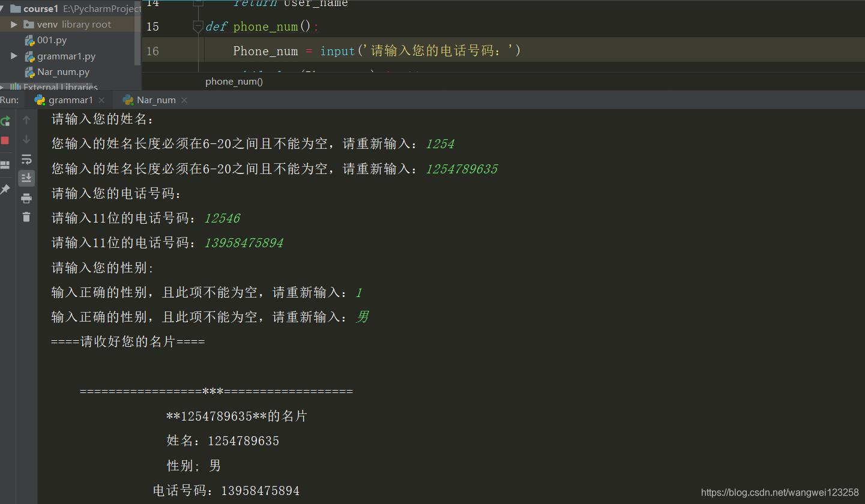
Task: Switch to Nar_num run tab
Action: [156, 100]
